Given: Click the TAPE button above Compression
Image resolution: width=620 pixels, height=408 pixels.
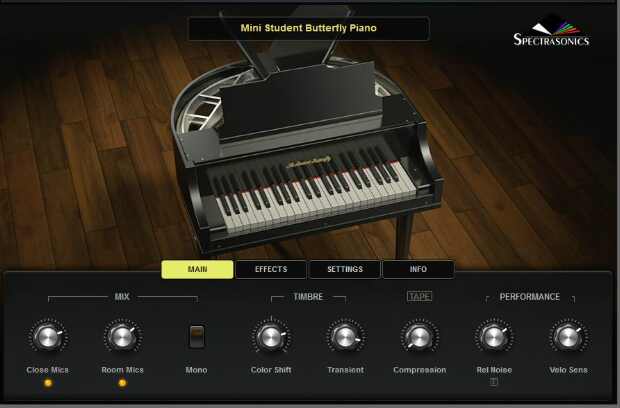Looking at the screenshot, I should point(418,296).
